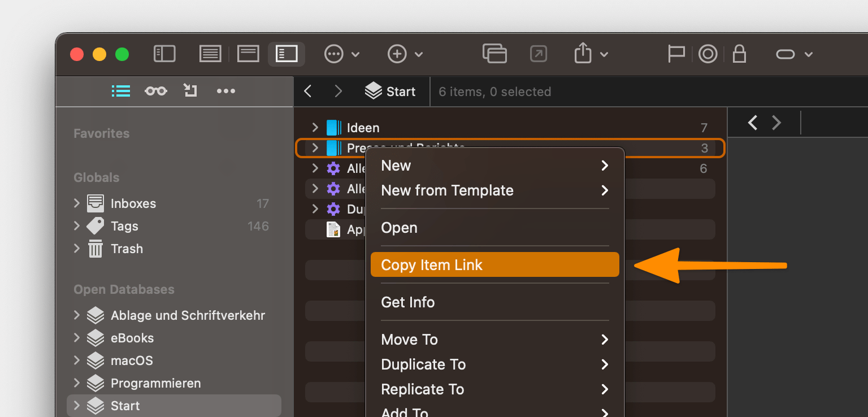The image size is (868, 417).
Task: Toggle the lock icon in toolbar
Action: [x=739, y=54]
